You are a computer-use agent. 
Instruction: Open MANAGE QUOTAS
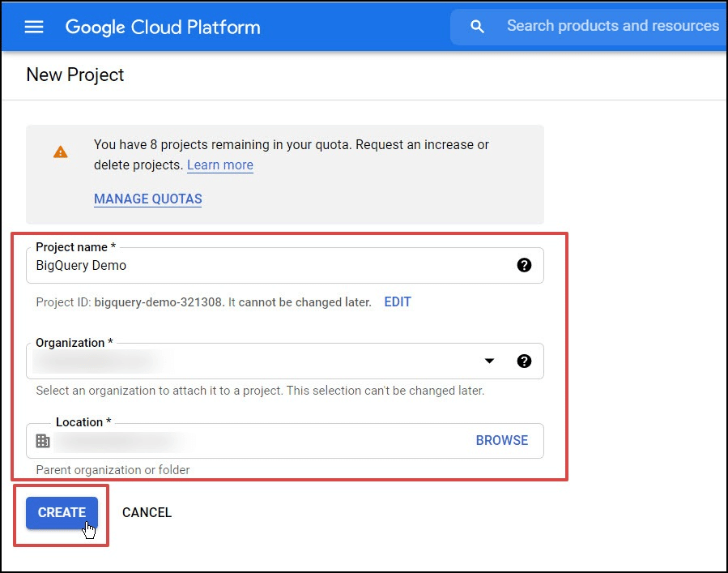tap(148, 199)
